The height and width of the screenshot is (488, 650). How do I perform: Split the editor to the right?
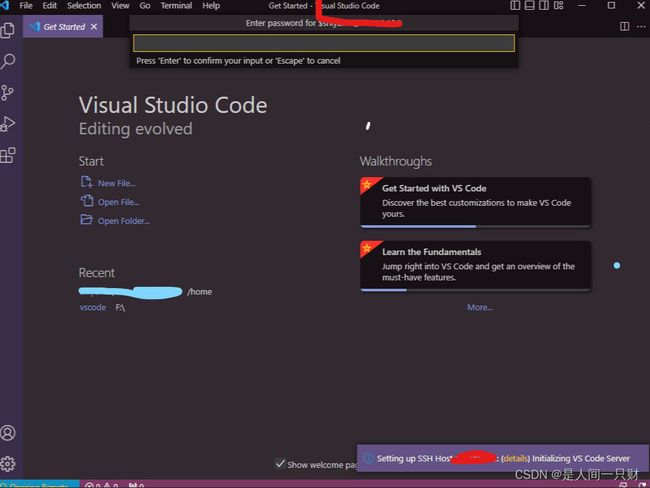click(624, 27)
